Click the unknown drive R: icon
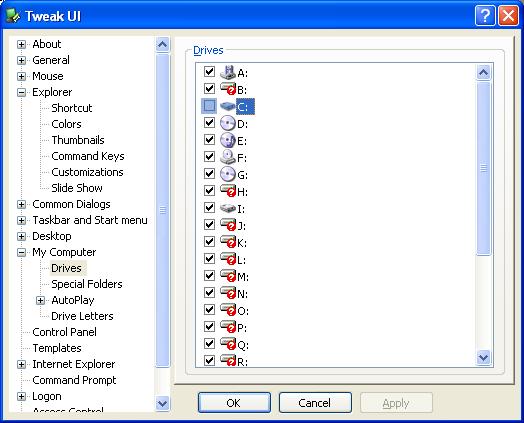524x423 pixels. [x=228, y=361]
